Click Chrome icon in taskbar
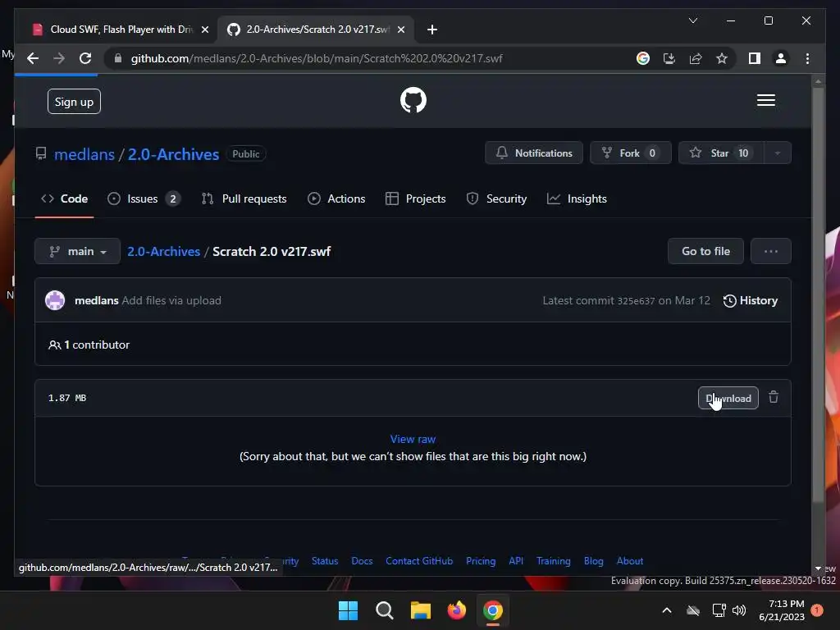 point(493,610)
